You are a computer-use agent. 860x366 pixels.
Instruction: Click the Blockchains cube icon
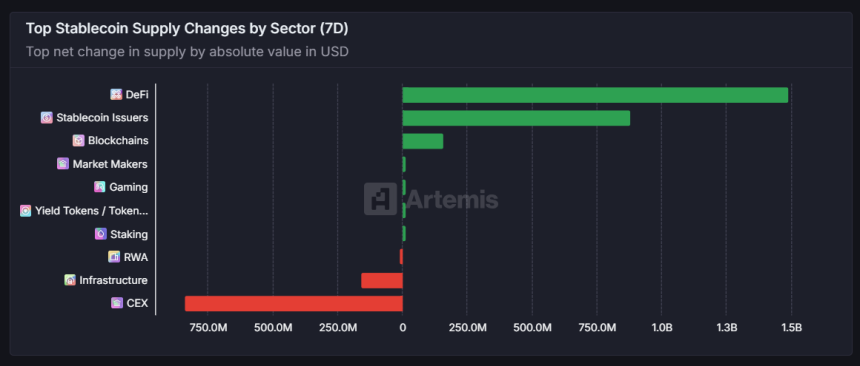pos(78,140)
